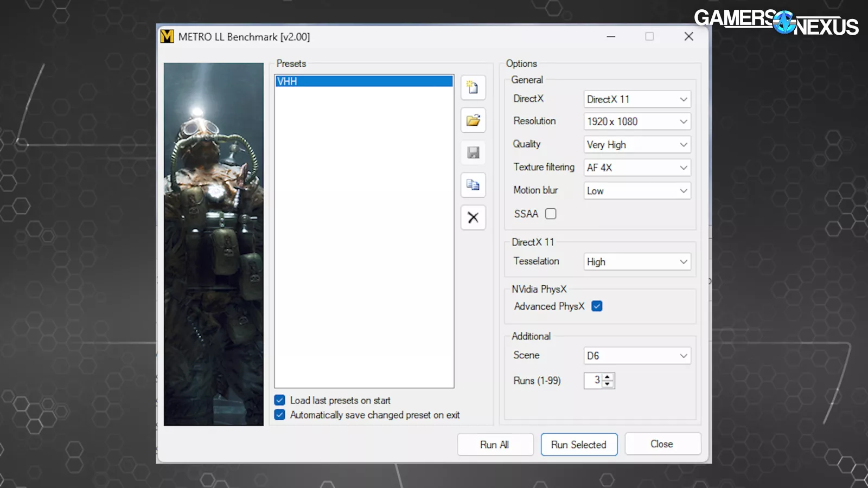
Task: Expand the Resolution dropdown
Action: pos(637,121)
